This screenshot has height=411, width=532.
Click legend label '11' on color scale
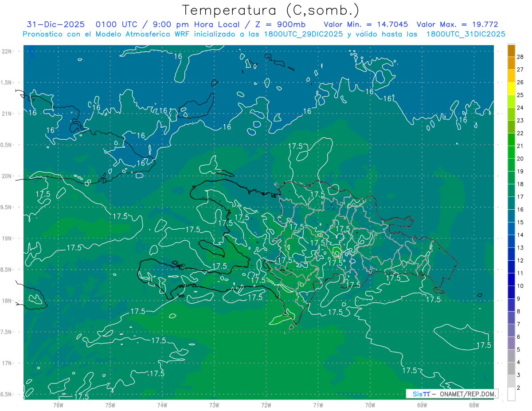tap(520, 273)
